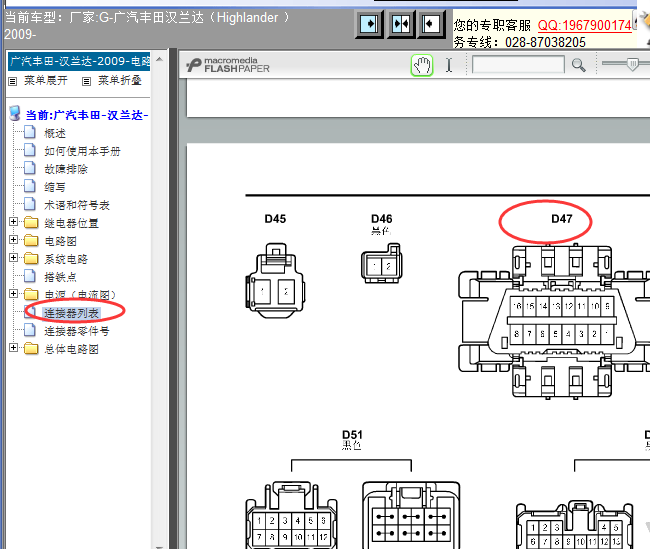Expand the 电源（电流图） folder
Image resolution: width=650 pixels, height=549 pixels.
click(13, 294)
